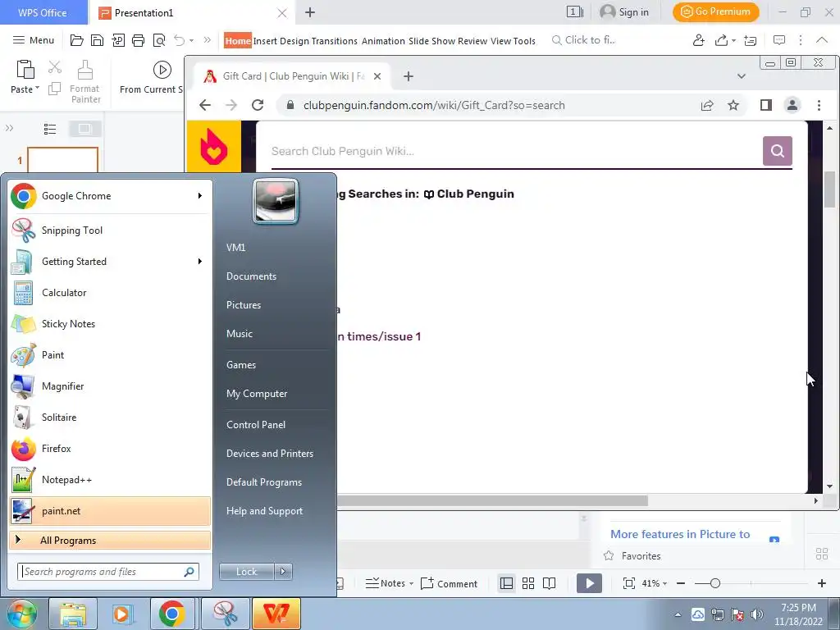
Task: Add a Comment from WPS status bar
Action: pyautogui.click(x=449, y=583)
